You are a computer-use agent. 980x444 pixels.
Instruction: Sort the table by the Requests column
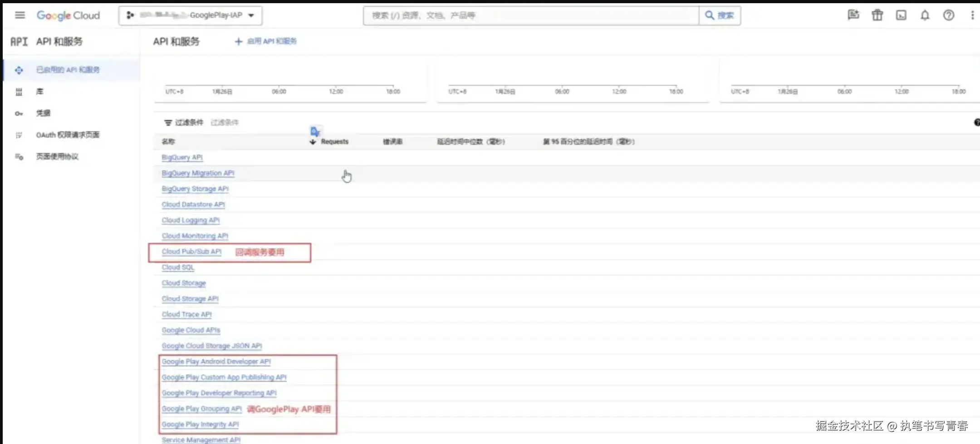point(335,142)
